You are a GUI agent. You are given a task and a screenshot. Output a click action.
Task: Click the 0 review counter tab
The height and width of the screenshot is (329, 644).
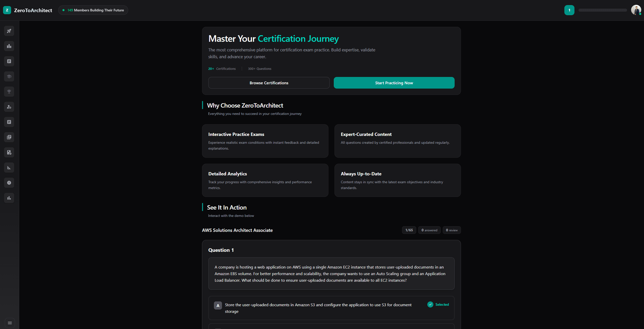point(451,230)
